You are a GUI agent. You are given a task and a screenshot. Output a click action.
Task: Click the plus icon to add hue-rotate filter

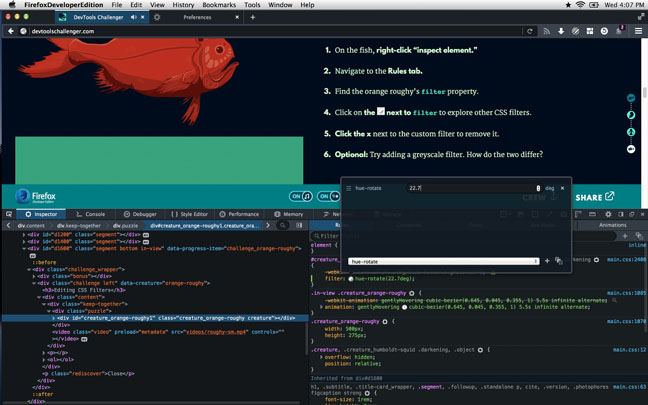[x=547, y=261]
